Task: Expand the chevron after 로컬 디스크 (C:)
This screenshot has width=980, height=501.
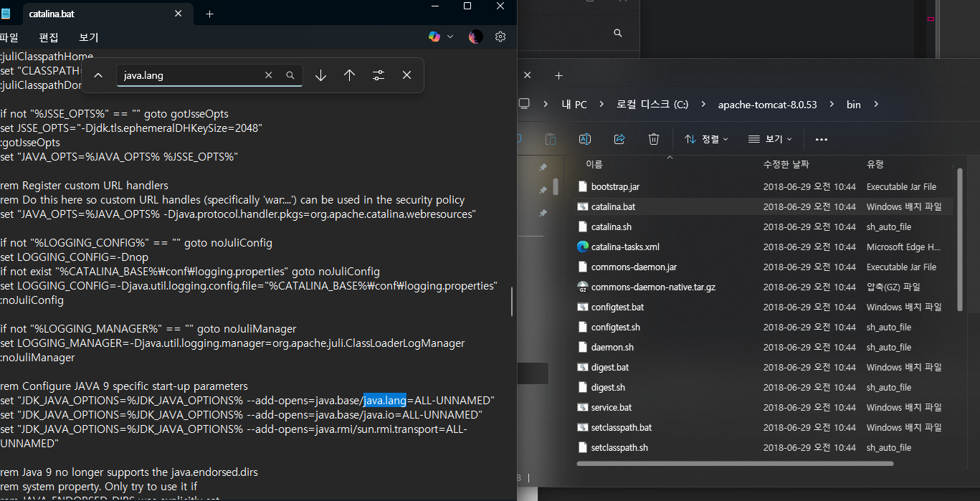Action: tap(703, 105)
